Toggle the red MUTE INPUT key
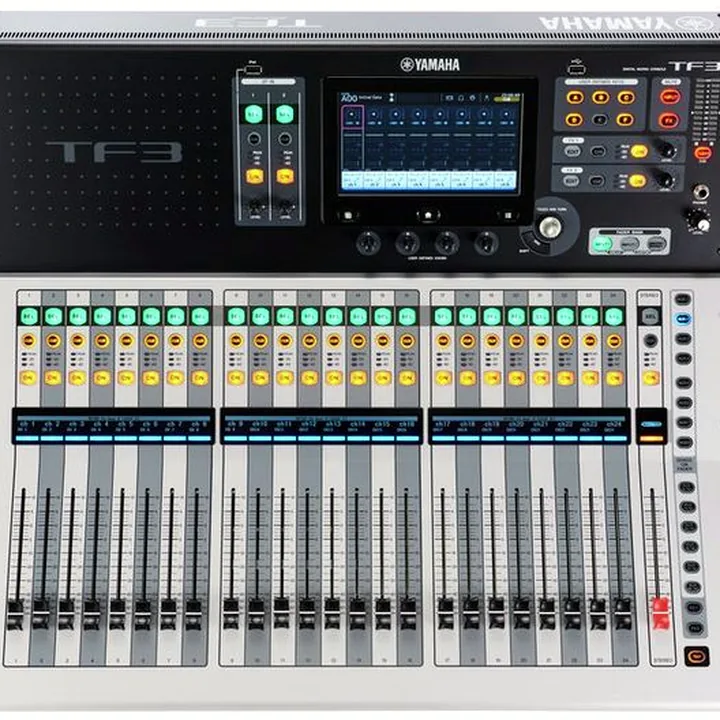This screenshot has width=720, height=720. pyautogui.click(x=669, y=97)
